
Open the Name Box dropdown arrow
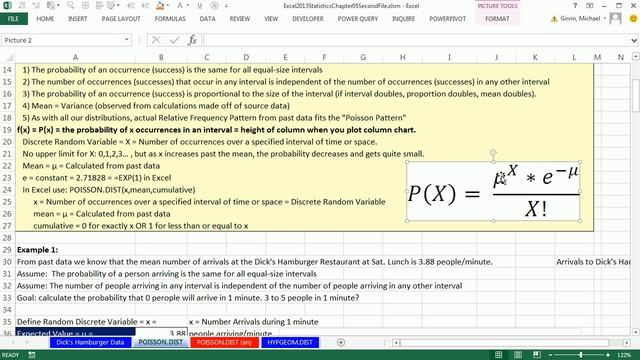(x=127, y=40)
